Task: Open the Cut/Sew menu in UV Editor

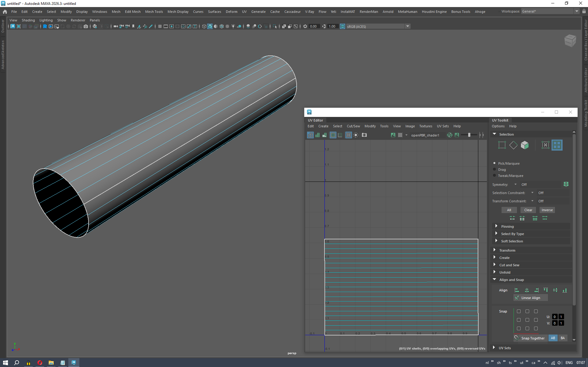Action: (353, 126)
